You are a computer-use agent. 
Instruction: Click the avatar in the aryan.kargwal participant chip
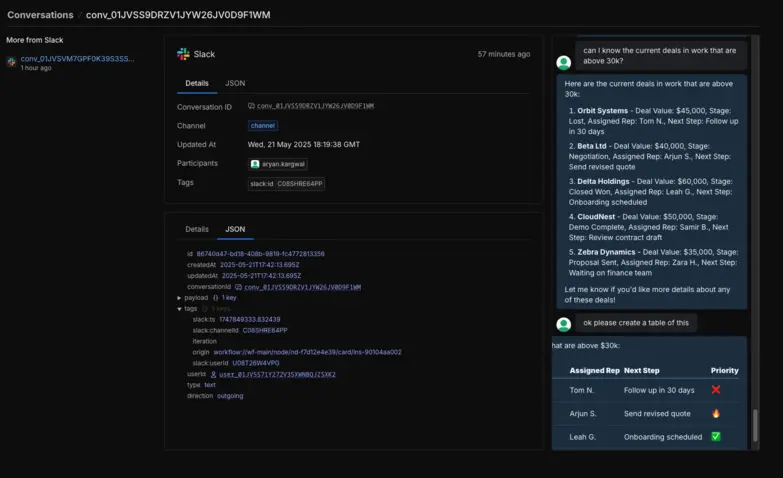[x=255, y=164]
